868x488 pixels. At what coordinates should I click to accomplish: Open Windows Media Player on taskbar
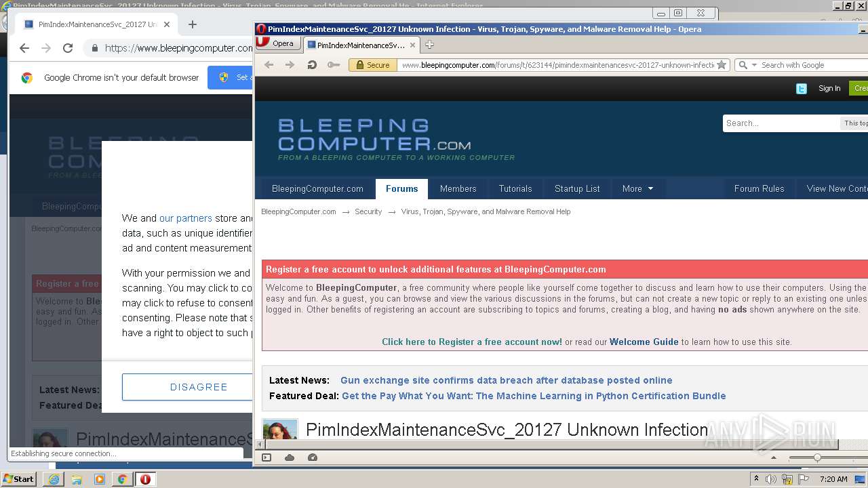(100, 479)
